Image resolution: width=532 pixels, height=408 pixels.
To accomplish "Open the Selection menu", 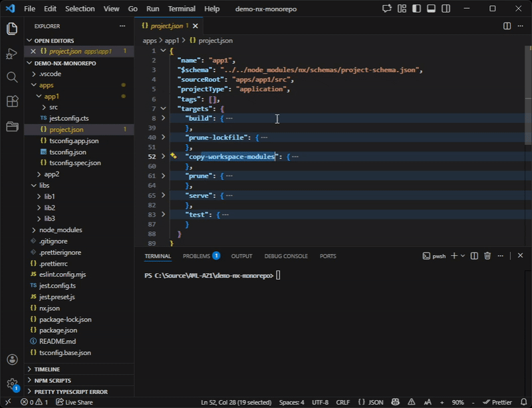I will [80, 9].
